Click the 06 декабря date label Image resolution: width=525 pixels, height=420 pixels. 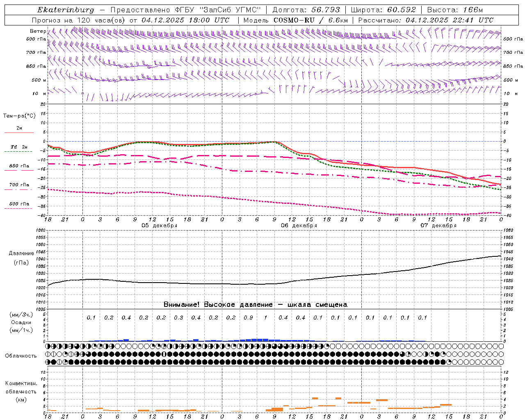(x=299, y=226)
